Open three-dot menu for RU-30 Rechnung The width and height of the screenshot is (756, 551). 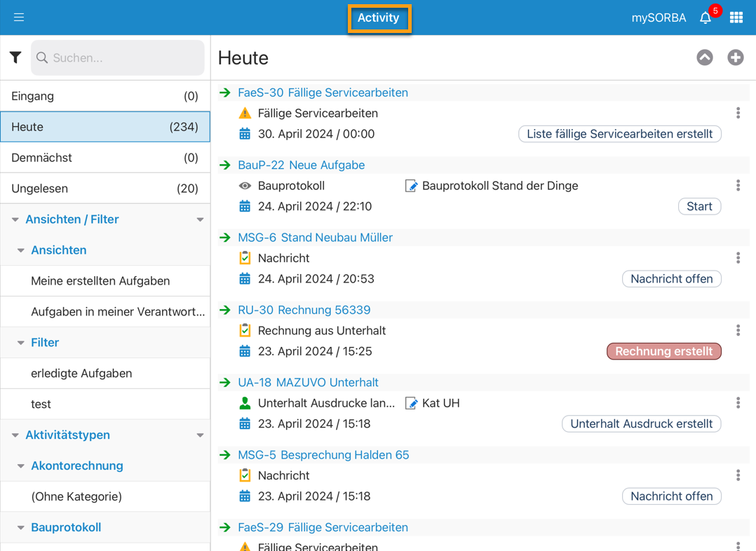pyautogui.click(x=738, y=330)
